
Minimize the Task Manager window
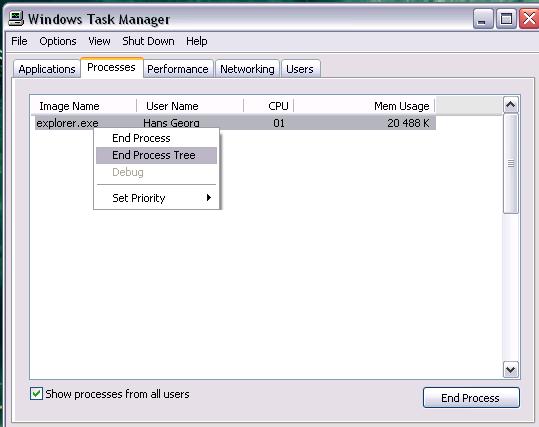pos(483,19)
